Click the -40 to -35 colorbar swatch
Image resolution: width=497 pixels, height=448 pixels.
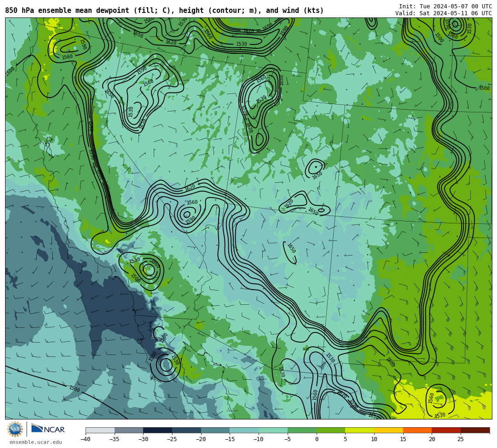point(100,430)
